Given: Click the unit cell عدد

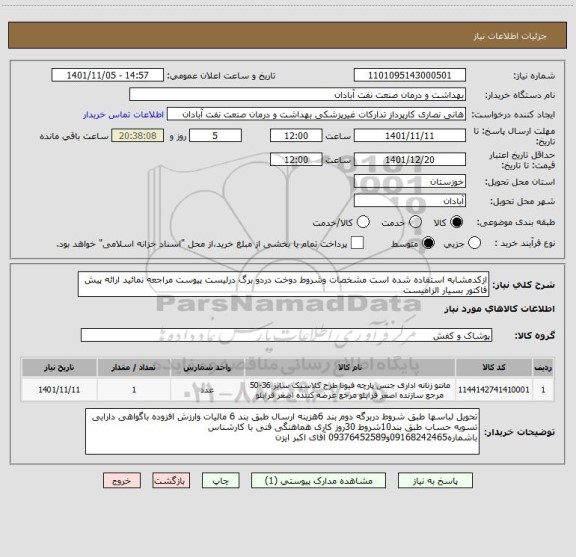Looking at the screenshot, I should point(207,389).
